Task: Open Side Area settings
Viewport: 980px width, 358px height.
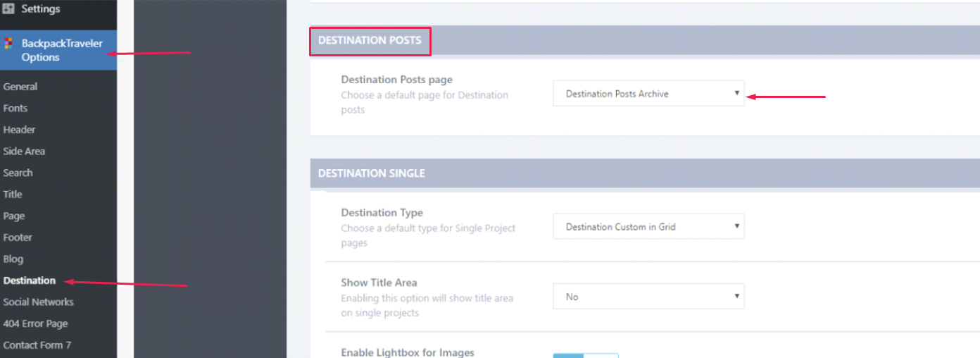Action: [x=24, y=152]
